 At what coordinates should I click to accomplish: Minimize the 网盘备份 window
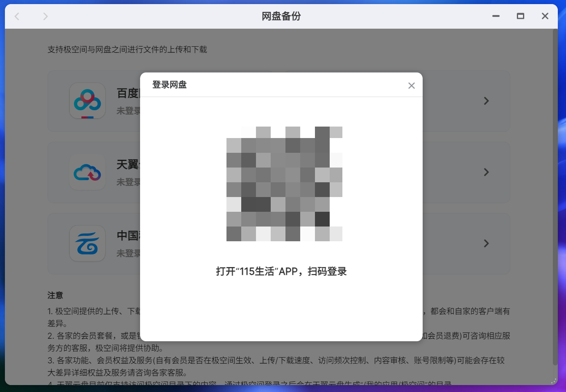(496, 16)
